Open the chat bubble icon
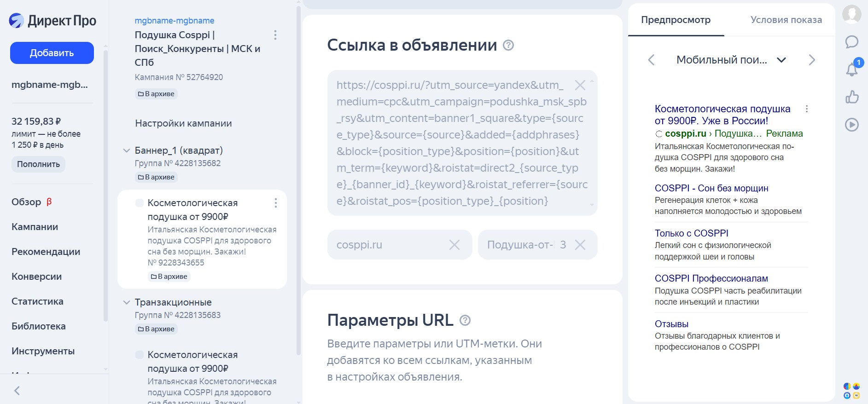 (852, 42)
